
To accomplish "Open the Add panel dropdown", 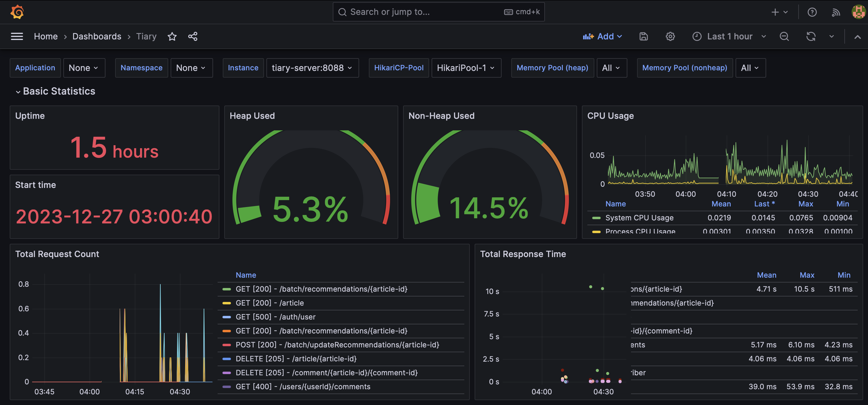I will coord(603,36).
